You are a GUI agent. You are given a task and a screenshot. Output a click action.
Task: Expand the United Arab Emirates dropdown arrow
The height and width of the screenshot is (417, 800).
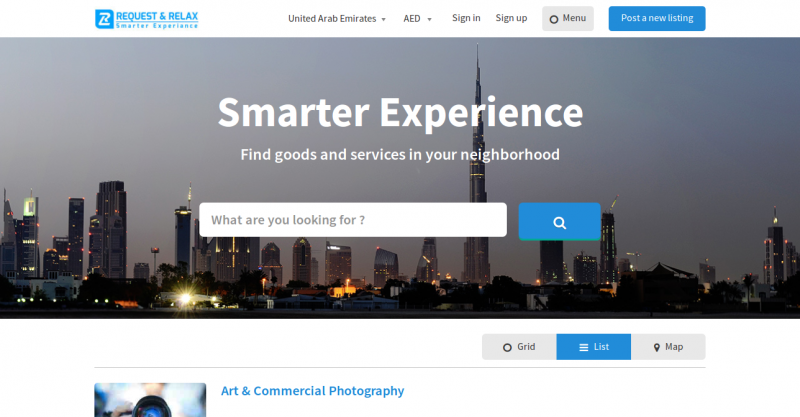point(384,19)
